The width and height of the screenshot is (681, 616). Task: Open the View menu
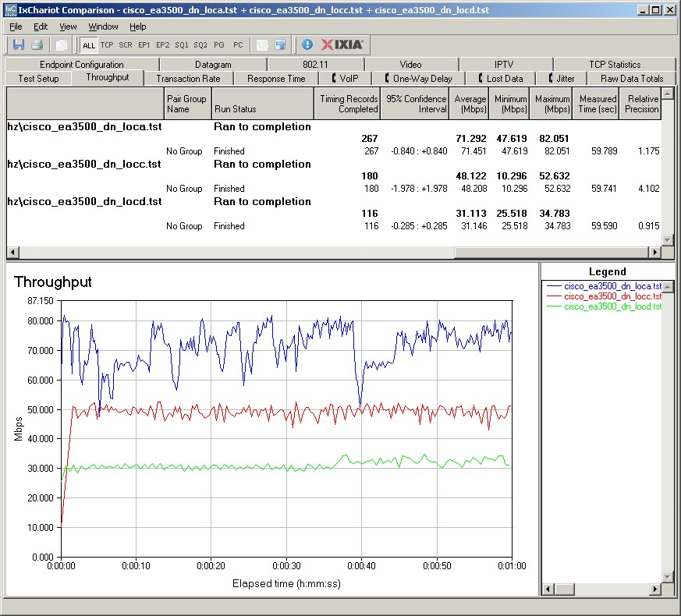68,27
